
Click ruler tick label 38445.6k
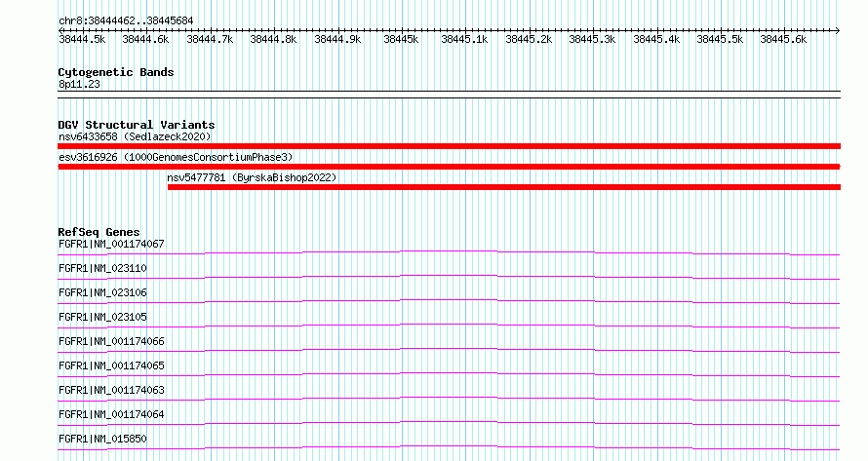(783, 39)
